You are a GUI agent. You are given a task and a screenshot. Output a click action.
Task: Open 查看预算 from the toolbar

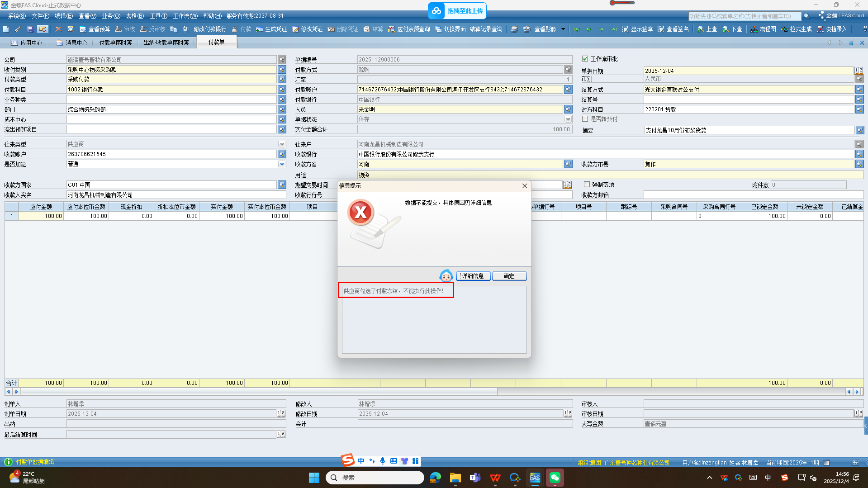pos(95,29)
